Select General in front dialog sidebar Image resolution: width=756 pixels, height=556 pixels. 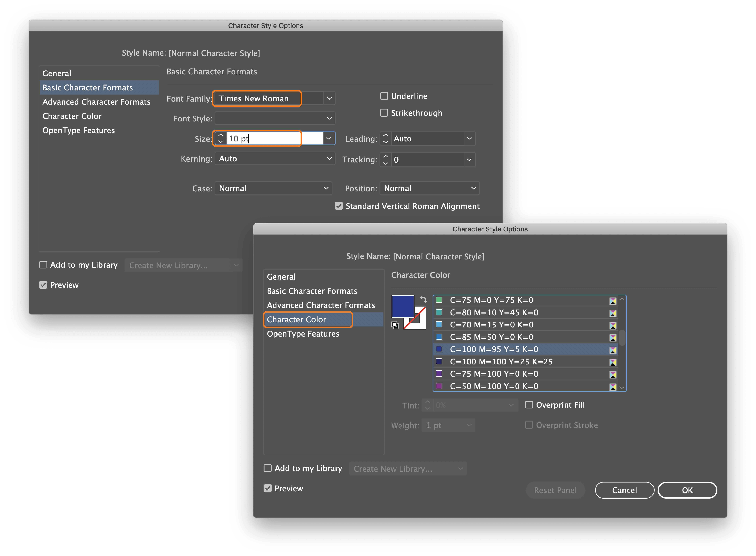324,277
